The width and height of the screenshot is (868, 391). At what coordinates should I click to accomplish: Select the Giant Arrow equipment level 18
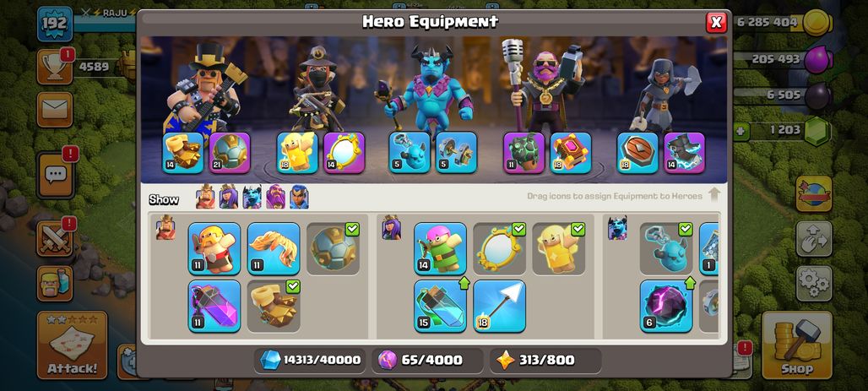[x=499, y=306]
